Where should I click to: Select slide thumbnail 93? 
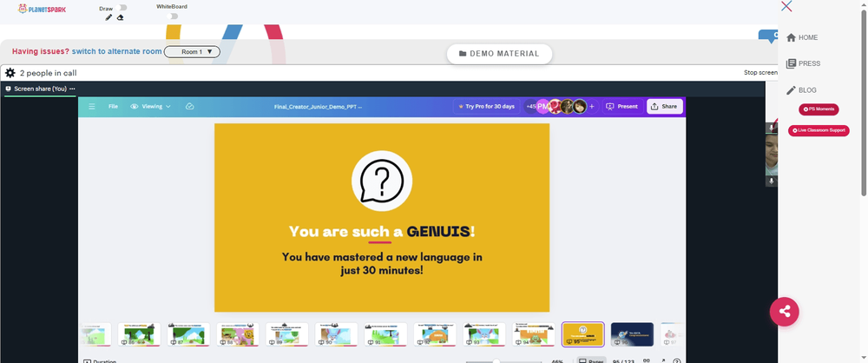[483, 334]
